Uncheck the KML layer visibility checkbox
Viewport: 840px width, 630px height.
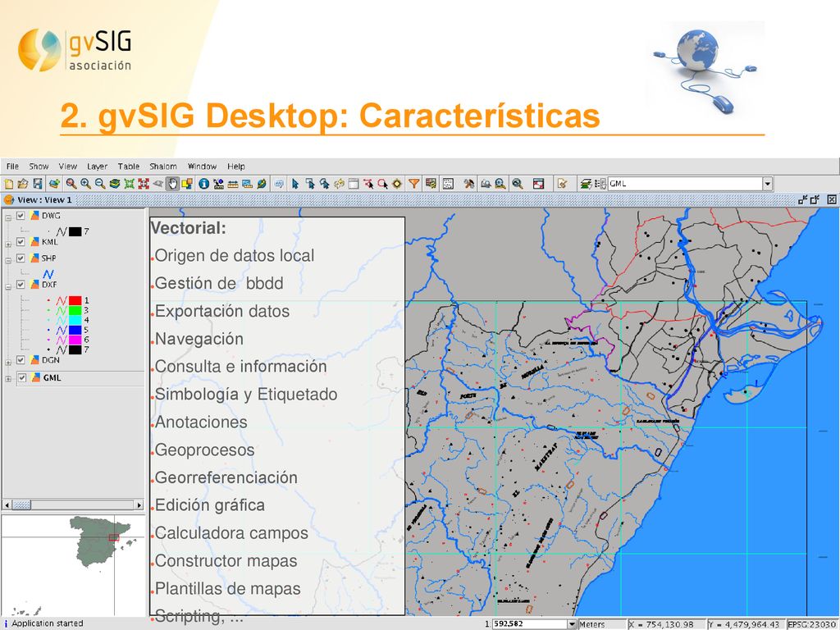[21, 242]
